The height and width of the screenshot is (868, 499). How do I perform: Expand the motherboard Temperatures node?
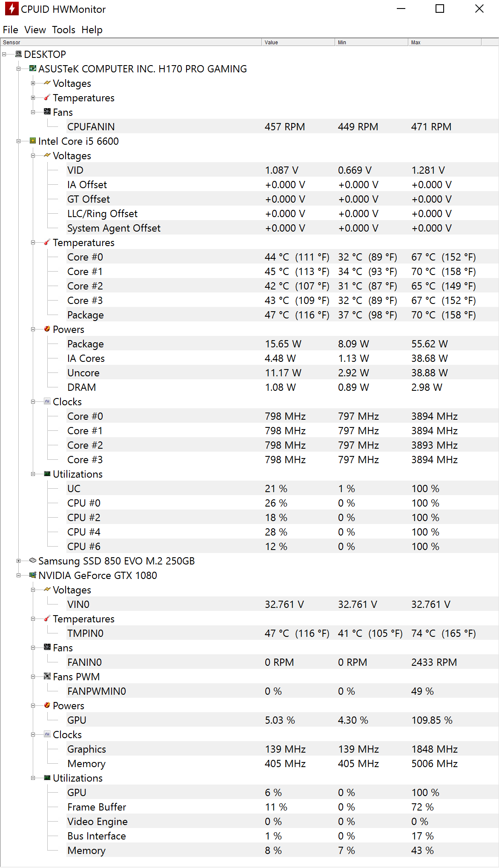point(33,98)
